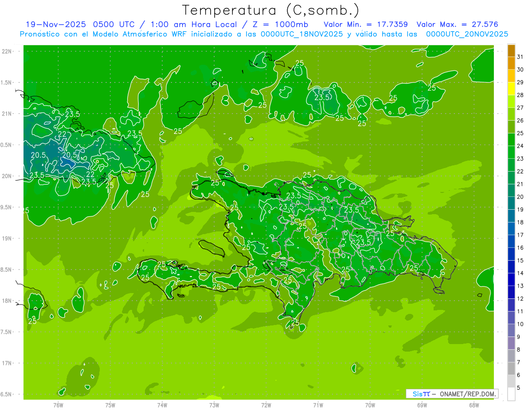Click the '70W' longitude axis label
Viewport: 532px width, 411px height.
370,405
